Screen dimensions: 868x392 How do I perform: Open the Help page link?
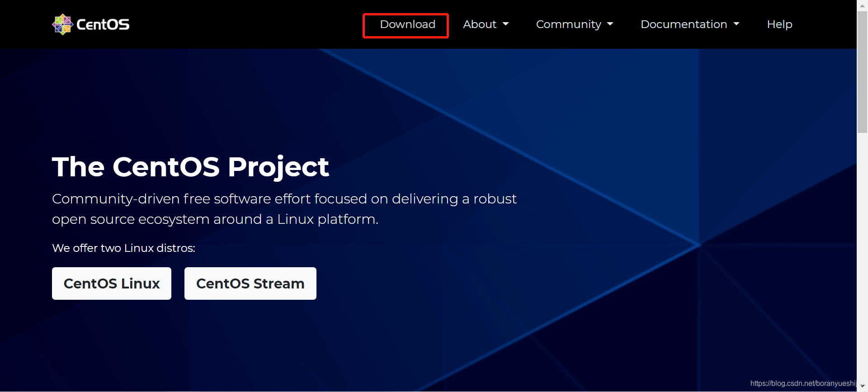(779, 24)
